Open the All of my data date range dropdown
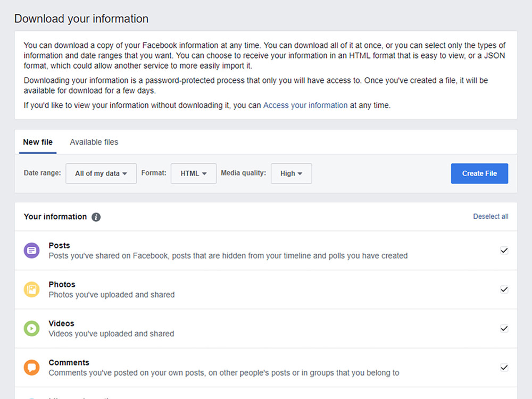 click(x=101, y=173)
